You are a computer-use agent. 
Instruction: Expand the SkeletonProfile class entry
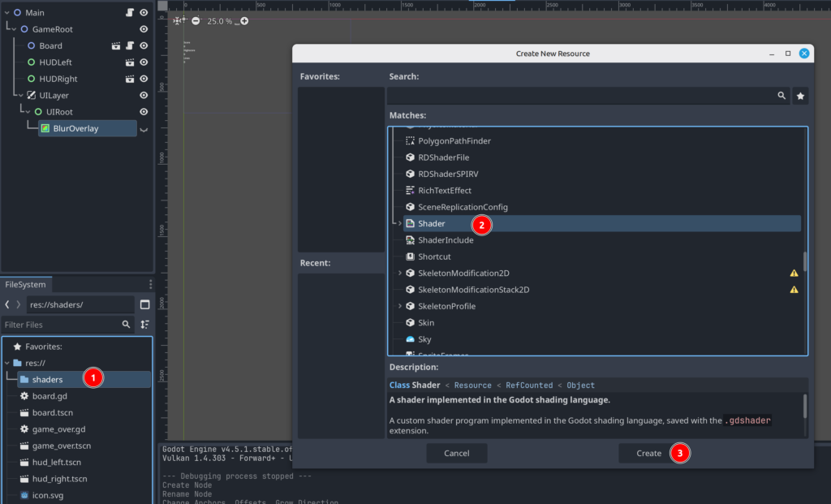[x=399, y=306]
